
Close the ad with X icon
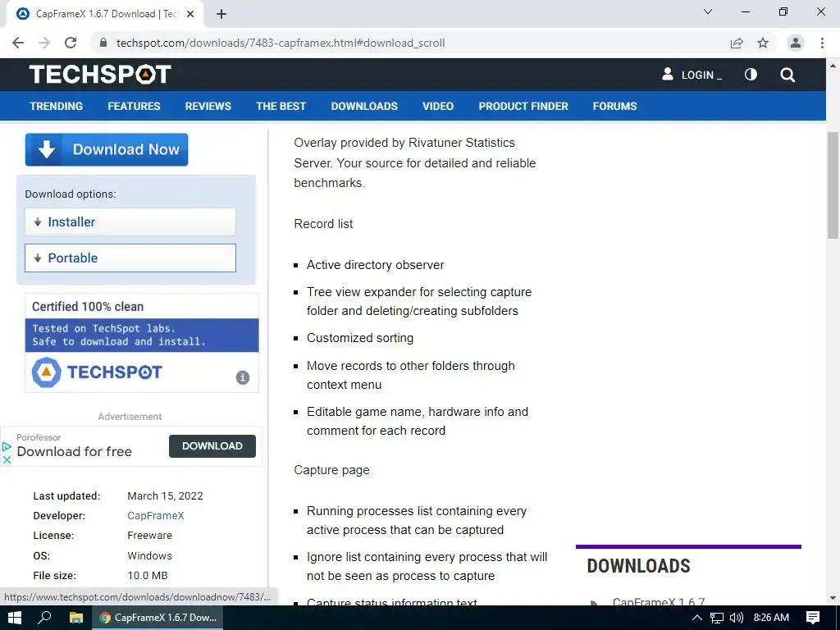(x=7, y=459)
